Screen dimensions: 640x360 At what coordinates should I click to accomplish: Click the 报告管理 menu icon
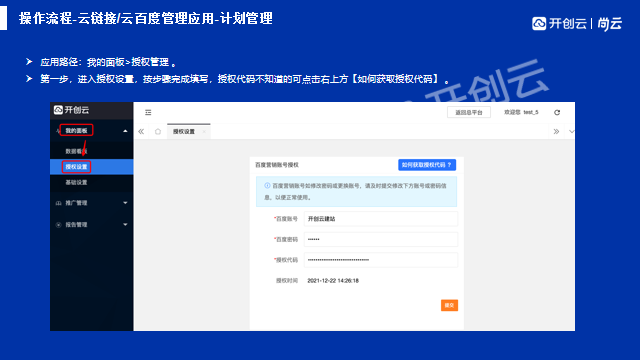58,225
